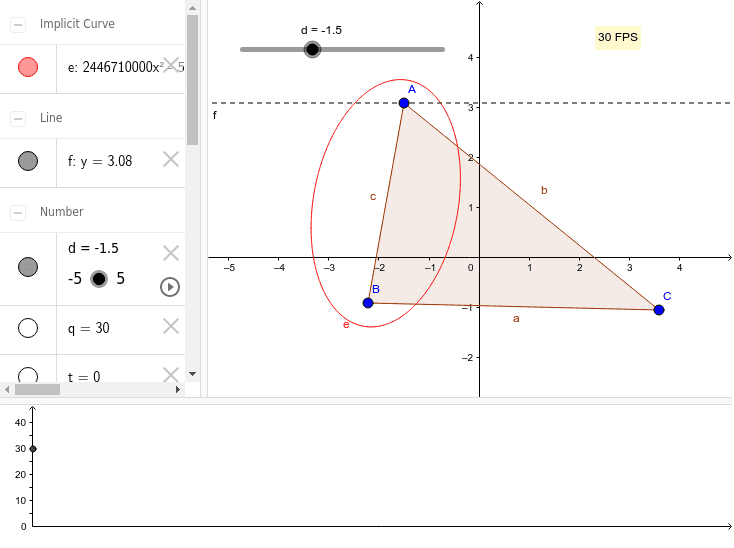Screen dimensions: 734x548
Task: Select the equation text of curve e
Action: (126, 67)
